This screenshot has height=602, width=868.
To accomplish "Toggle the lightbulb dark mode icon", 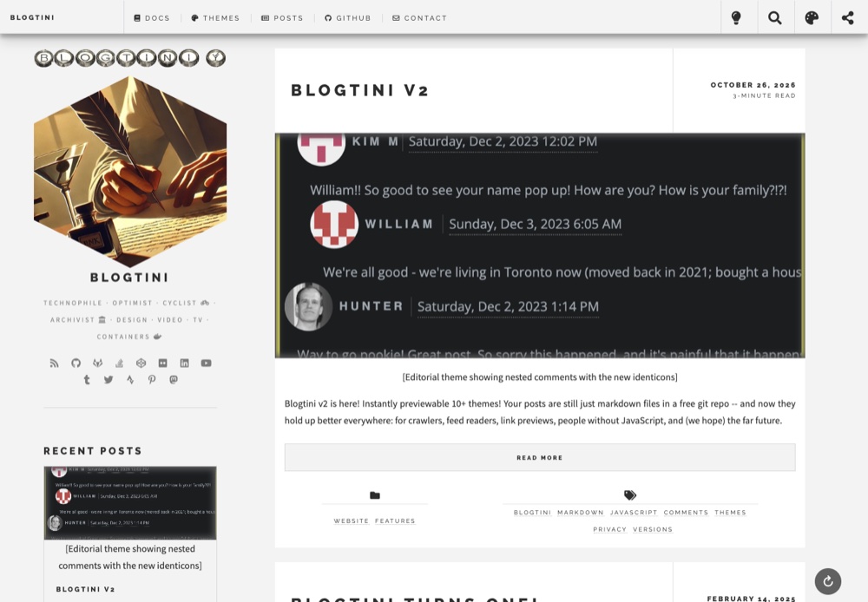I will (x=736, y=17).
